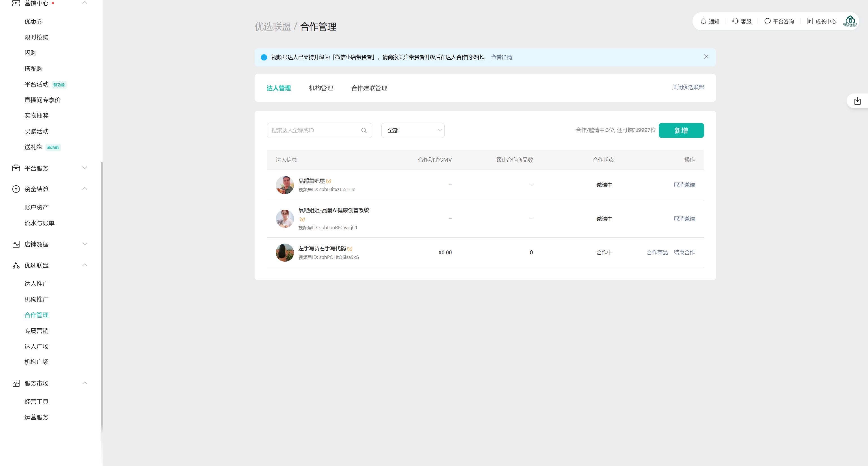Image resolution: width=868 pixels, height=466 pixels.
Task: Switch to the 机构管理 tab
Action: coord(321,88)
